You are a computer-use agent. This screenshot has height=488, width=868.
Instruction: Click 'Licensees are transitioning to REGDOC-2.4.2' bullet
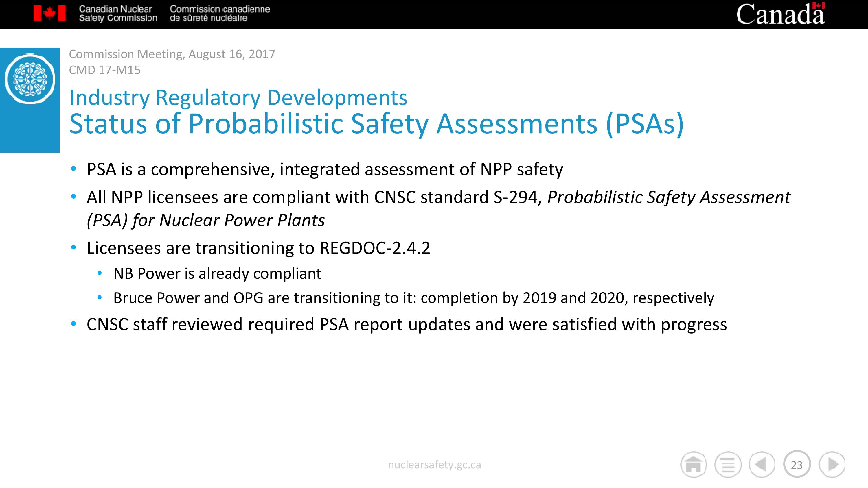click(258, 248)
